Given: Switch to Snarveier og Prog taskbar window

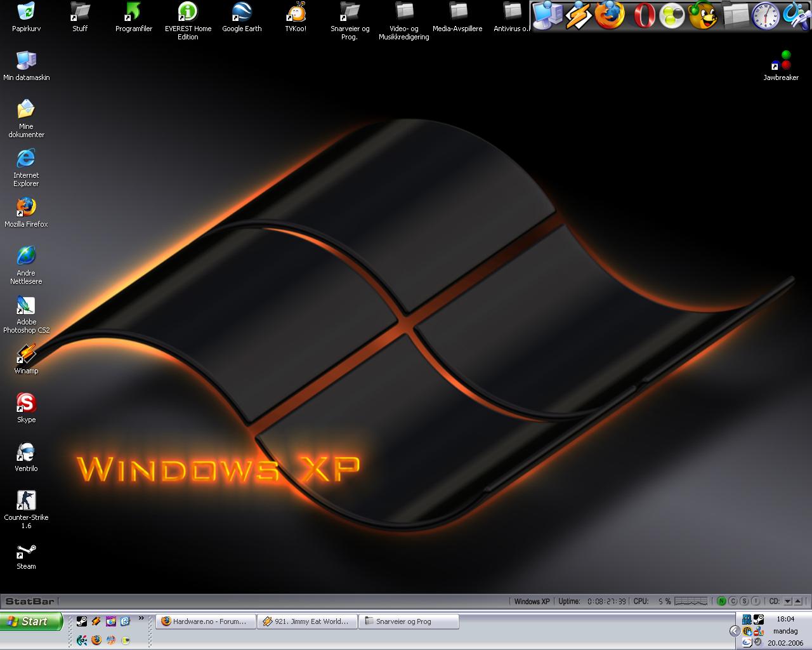Looking at the screenshot, I should (409, 621).
